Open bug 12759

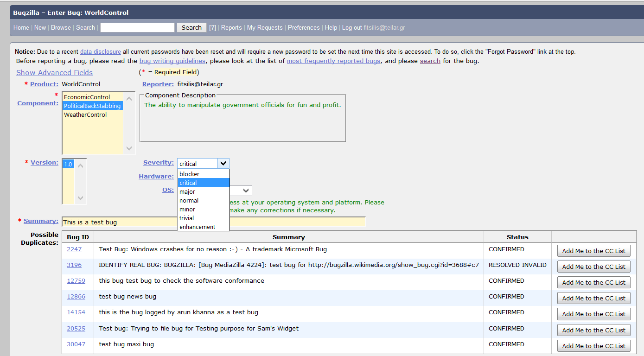[76, 281]
